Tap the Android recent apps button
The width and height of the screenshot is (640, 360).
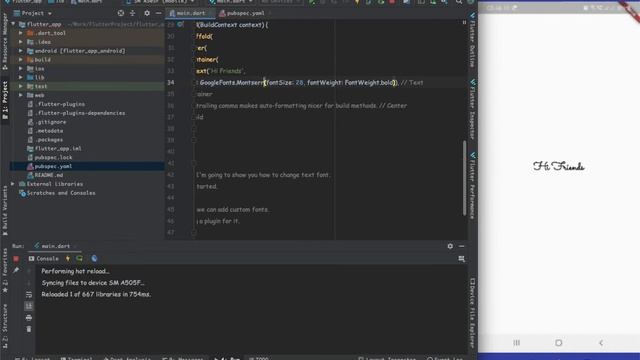click(517, 343)
